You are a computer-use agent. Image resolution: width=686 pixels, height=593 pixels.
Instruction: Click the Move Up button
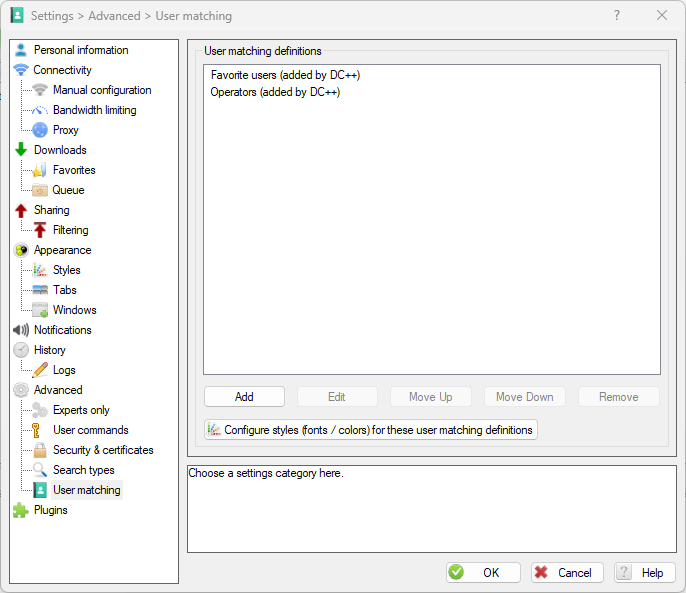point(430,397)
